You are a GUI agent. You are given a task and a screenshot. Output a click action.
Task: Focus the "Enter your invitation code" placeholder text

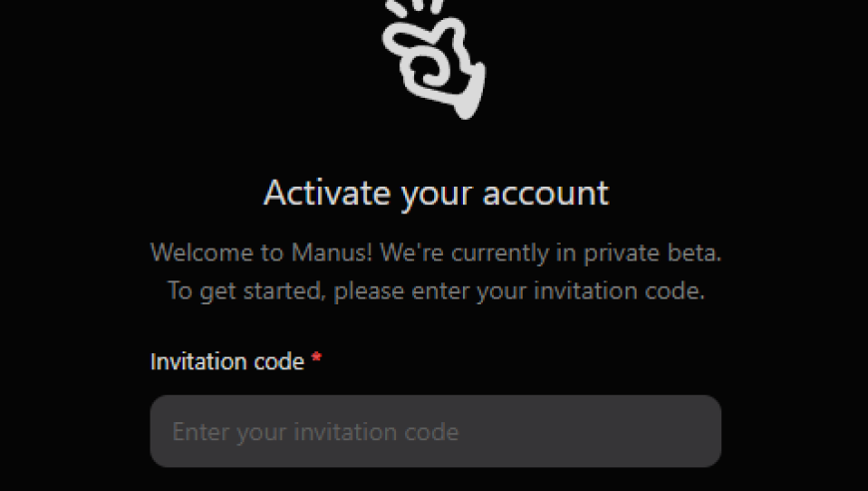point(315,432)
